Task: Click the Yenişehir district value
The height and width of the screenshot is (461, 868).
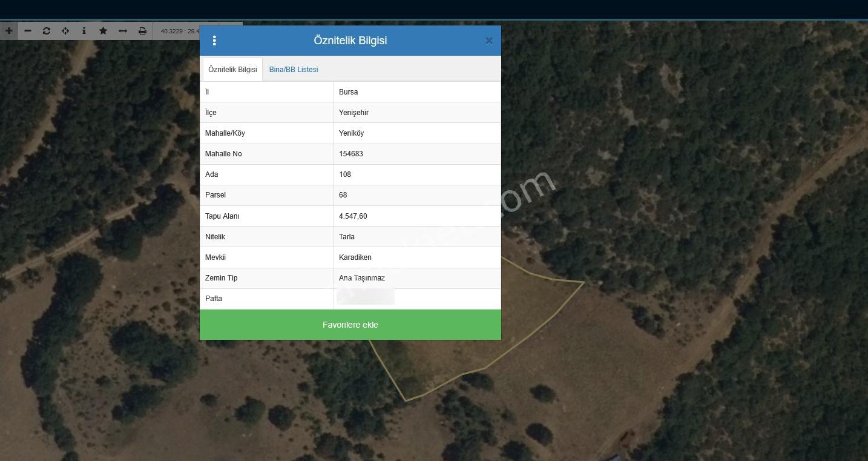Action: (x=353, y=113)
